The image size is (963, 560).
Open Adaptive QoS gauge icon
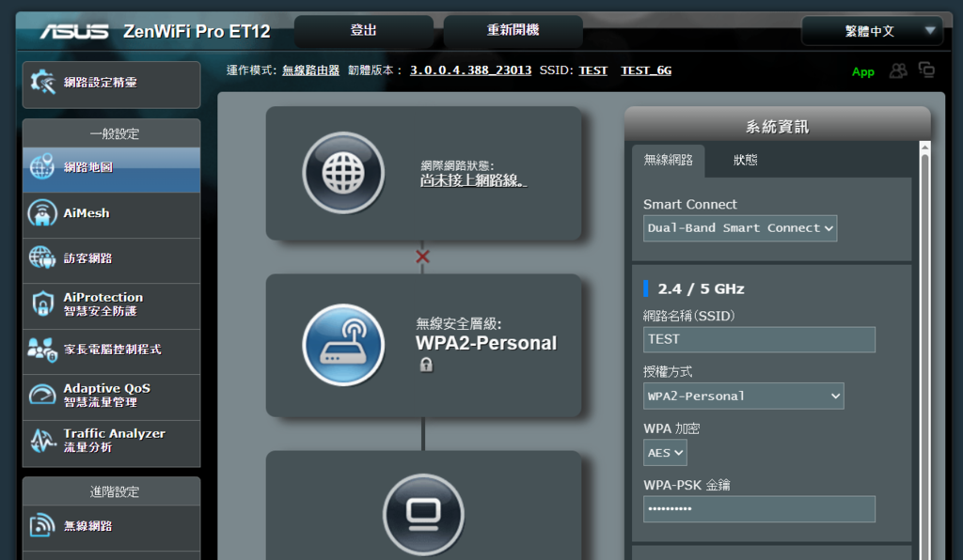[x=42, y=395]
